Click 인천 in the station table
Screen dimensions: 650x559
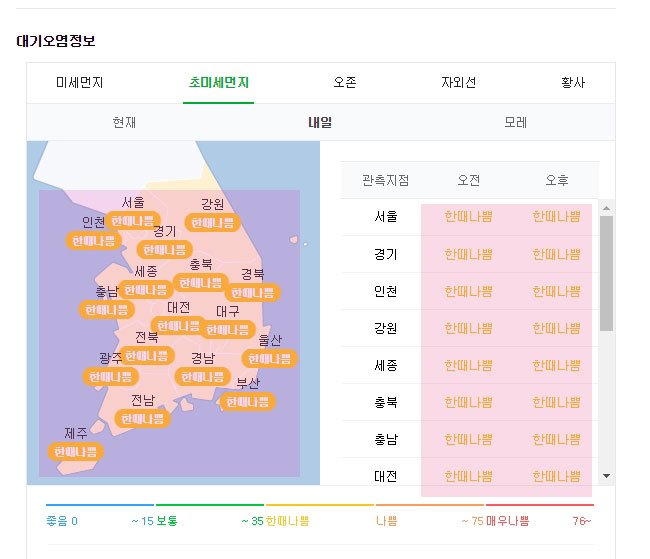386,291
